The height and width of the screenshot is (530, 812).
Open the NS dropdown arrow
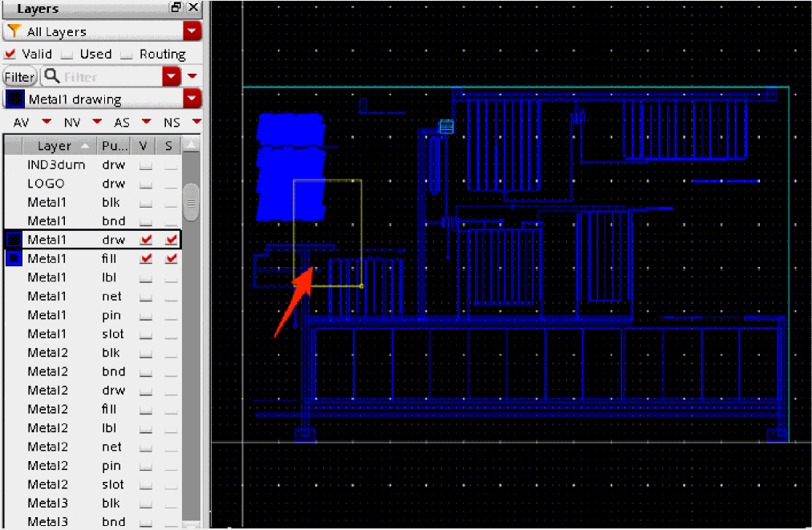[196, 121]
